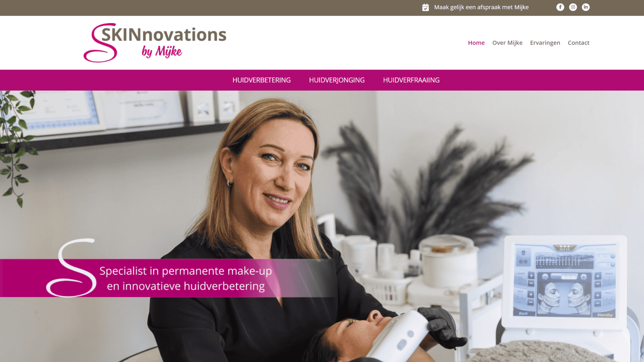The width and height of the screenshot is (644, 362).
Task: Click the treatment device screen in photo
Action: tap(564, 280)
